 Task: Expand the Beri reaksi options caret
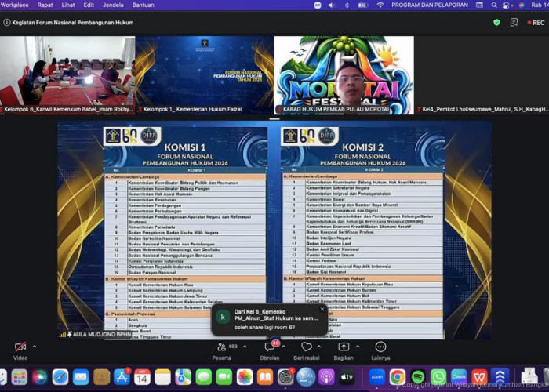pyautogui.click(x=319, y=347)
